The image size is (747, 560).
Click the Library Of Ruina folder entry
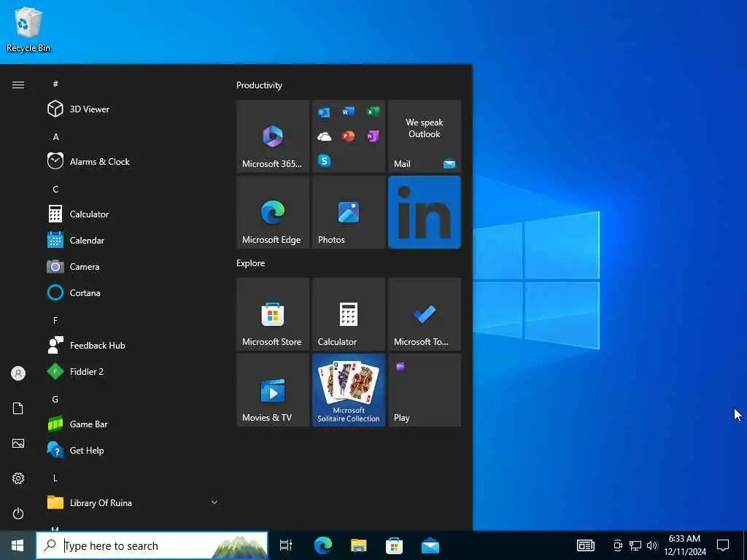pyautogui.click(x=131, y=502)
